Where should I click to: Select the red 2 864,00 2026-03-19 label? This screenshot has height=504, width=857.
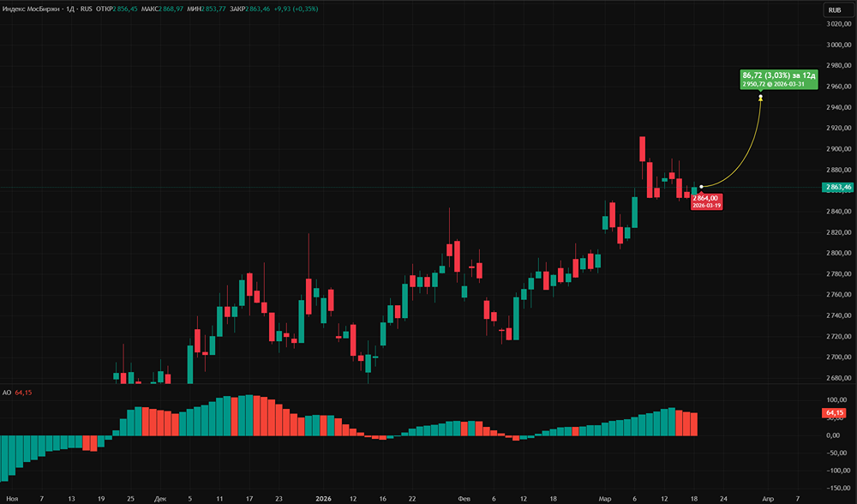pyautogui.click(x=706, y=201)
